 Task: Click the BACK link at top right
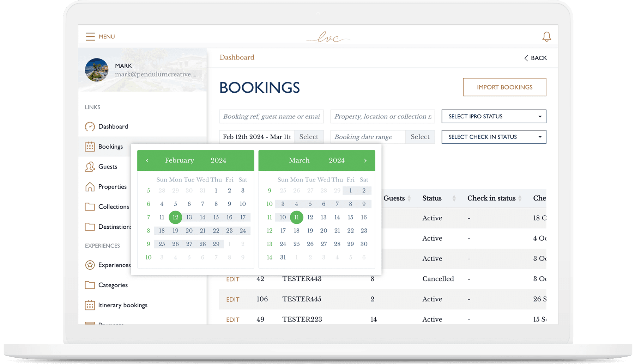click(x=536, y=58)
